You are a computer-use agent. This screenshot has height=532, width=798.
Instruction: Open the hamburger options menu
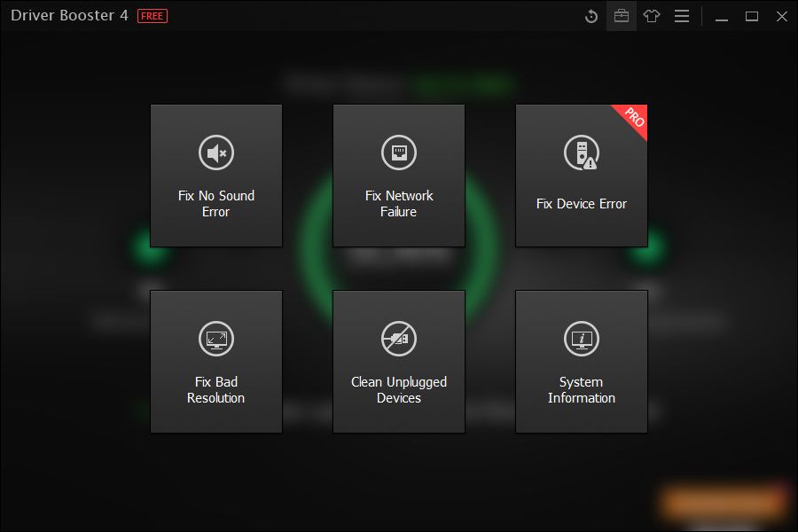coord(682,16)
